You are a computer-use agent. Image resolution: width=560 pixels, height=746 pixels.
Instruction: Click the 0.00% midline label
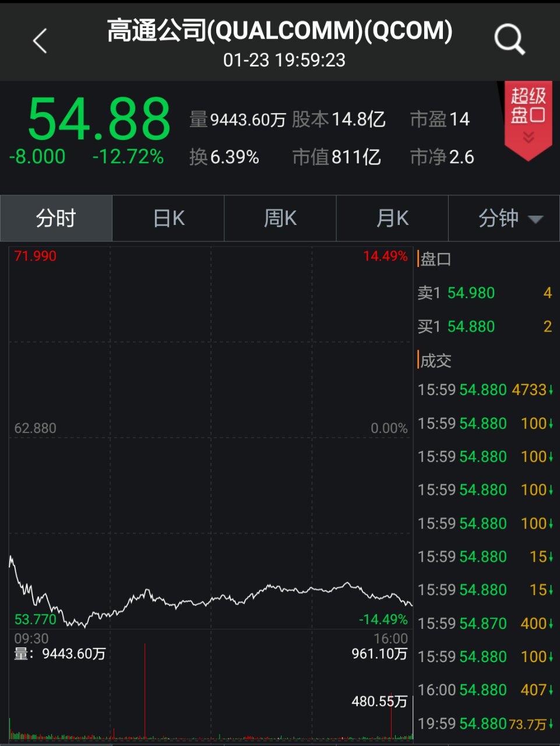tap(389, 428)
